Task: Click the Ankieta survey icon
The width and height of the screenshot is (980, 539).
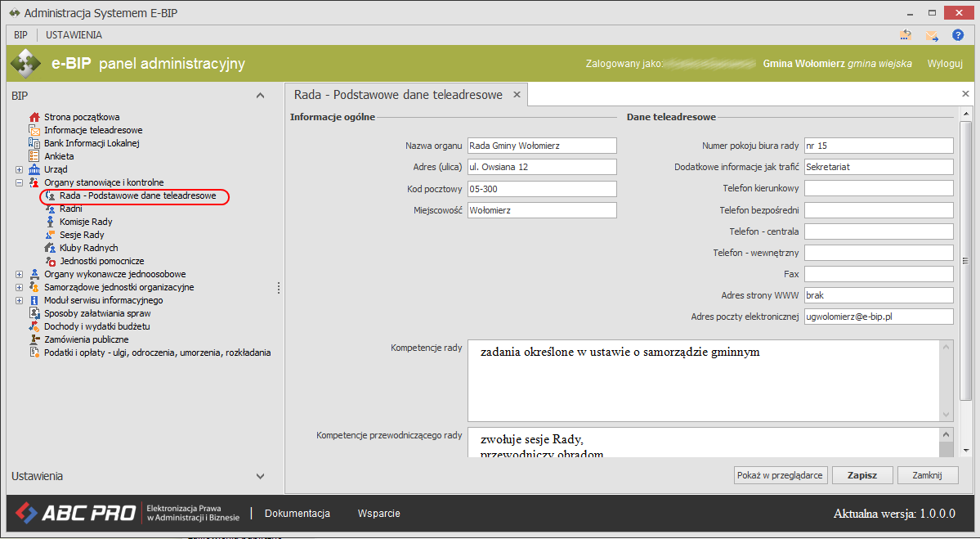Action: tap(34, 156)
